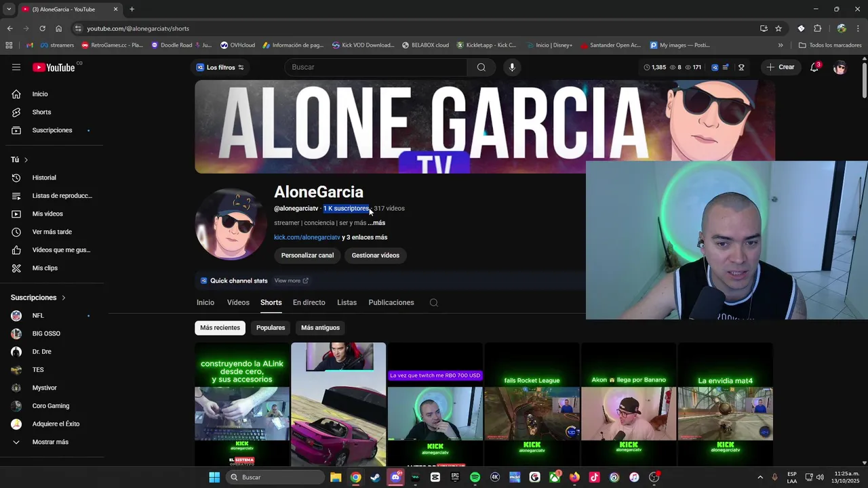Viewport: 868px width, 488px height.
Task: Open kick.com/alonegarciatv link
Action: click(x=307, y=237)
